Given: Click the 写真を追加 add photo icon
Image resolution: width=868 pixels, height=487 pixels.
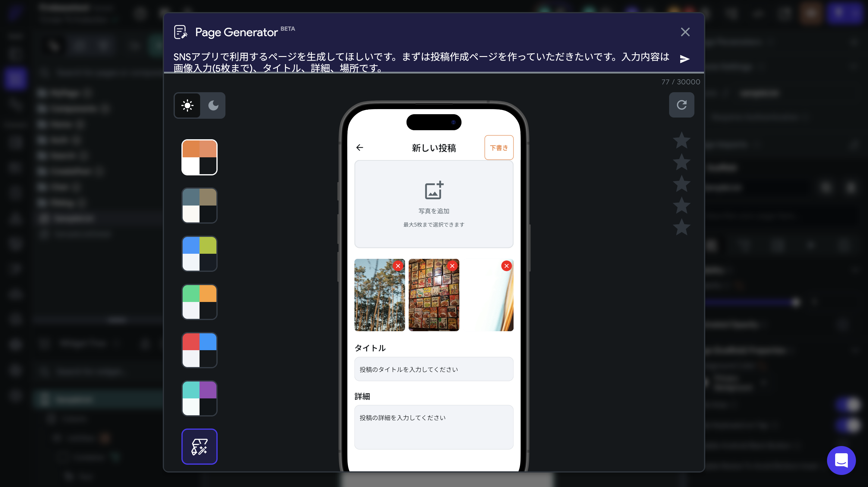Looking at the screenshot, I should tap(434, 191).
